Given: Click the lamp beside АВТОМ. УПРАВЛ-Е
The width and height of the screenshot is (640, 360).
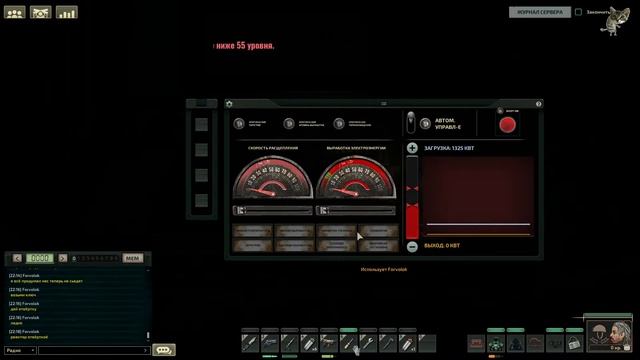Looking at the screenshot, I should (425, 123).
